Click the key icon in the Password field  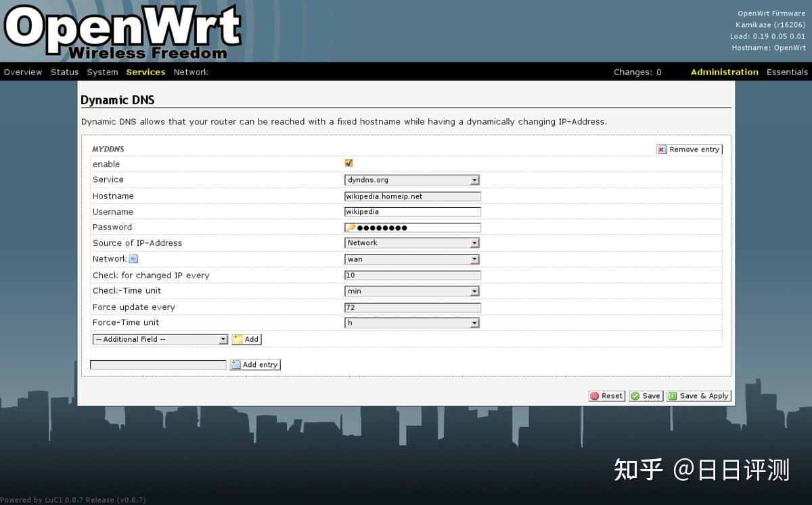click(350, 227)
